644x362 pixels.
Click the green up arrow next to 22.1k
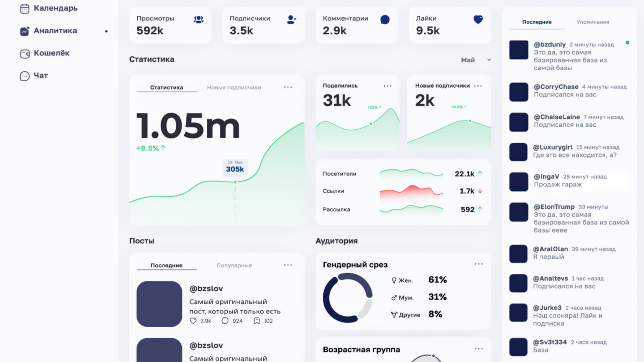pos(480,174)
